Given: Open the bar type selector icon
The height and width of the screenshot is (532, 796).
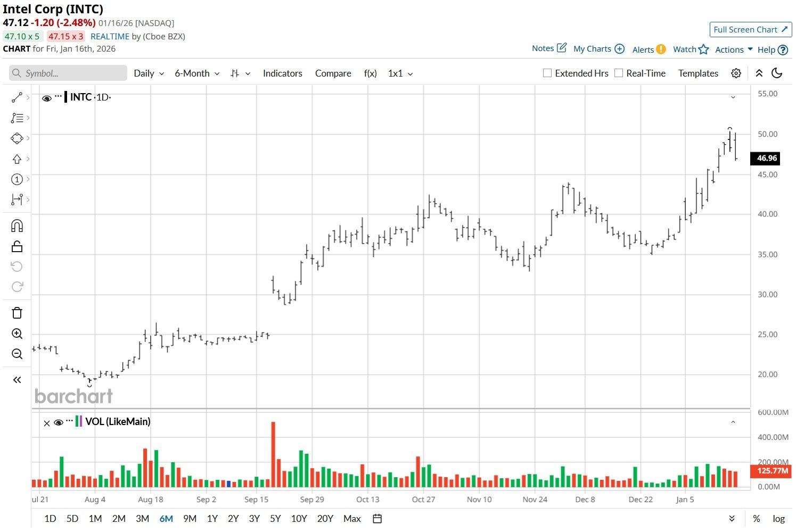Looking at the screenshot, I should click(x=235, y=73).
